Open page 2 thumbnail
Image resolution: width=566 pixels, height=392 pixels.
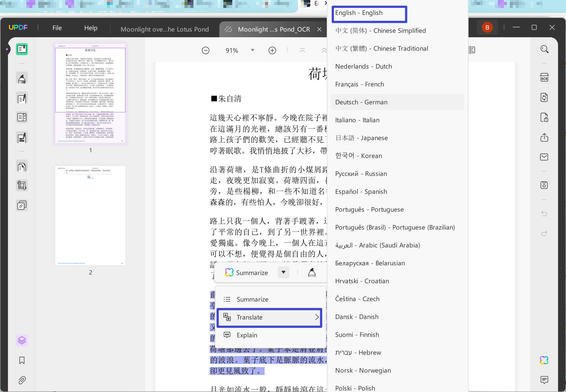(x=90, y=215)
